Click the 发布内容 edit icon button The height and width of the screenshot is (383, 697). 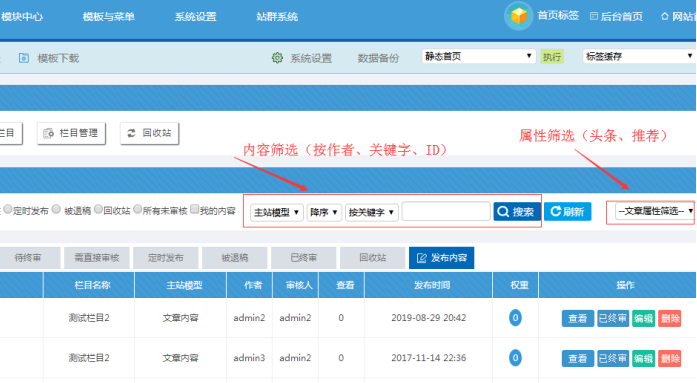[441, 258]
